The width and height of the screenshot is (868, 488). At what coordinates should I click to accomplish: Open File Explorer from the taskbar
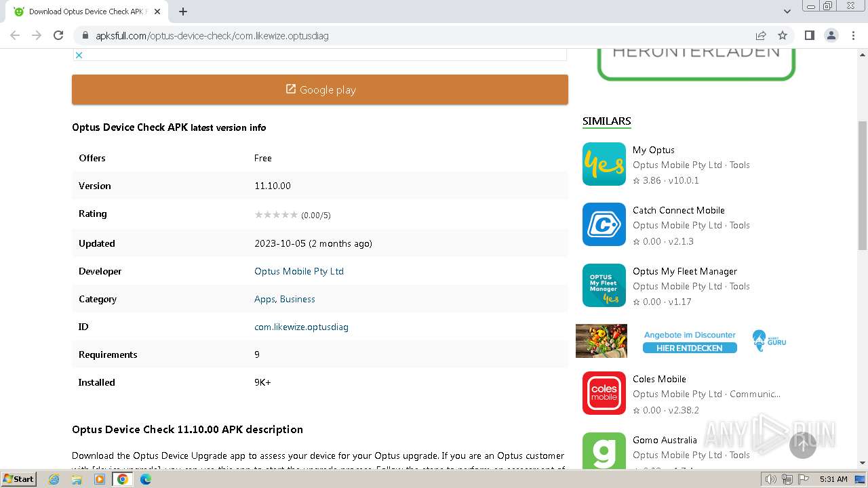pos(77,479)
